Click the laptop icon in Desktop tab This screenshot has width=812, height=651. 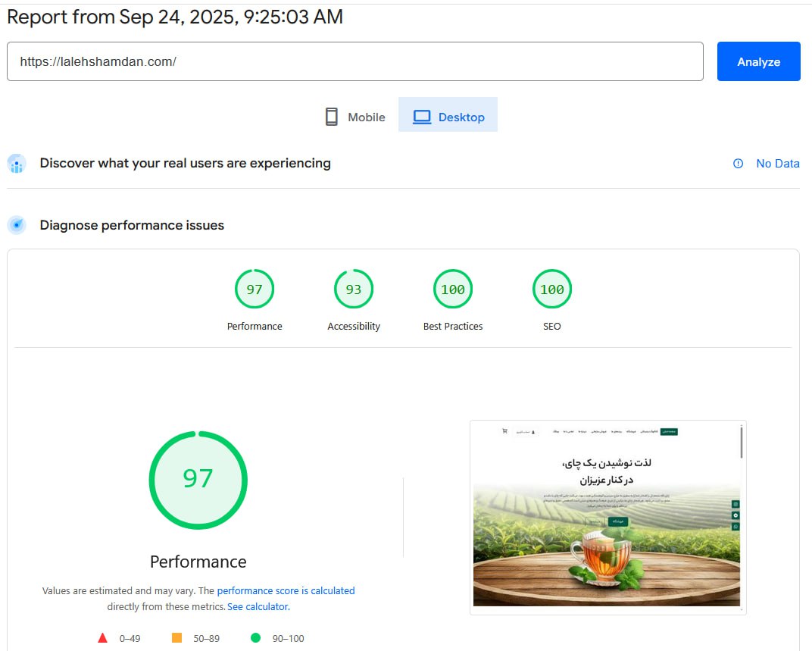[x=422, y=117]
